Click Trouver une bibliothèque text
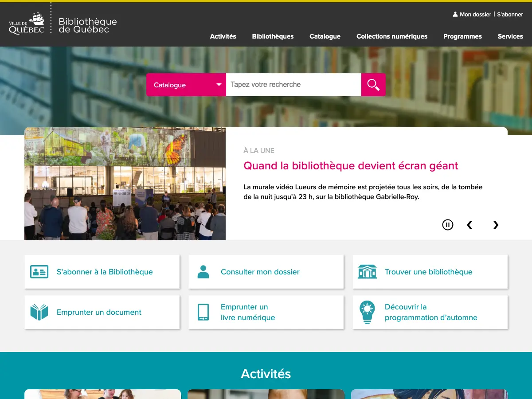This screenshot has height=399, width=532. [x=429, y=272]
